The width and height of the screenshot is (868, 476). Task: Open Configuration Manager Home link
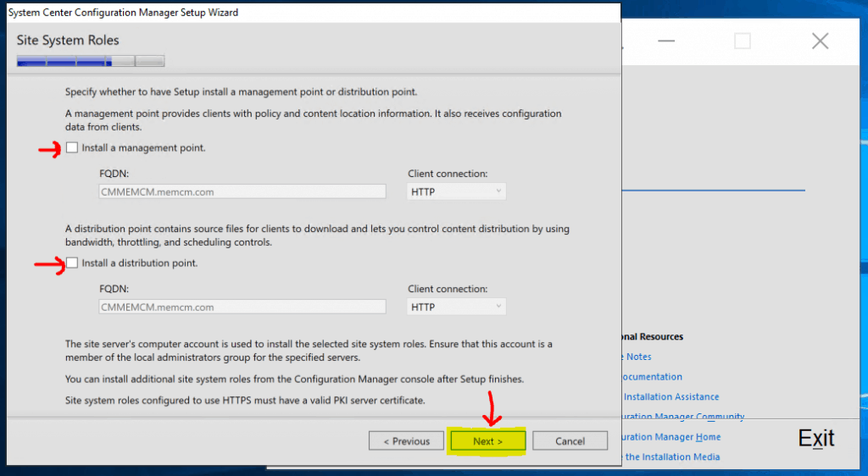point(671,437)
